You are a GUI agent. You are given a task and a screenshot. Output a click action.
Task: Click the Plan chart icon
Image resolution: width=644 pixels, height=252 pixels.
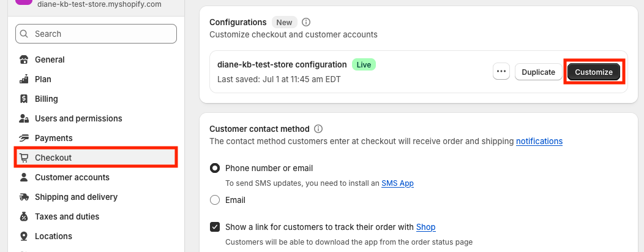coord(24,79)
